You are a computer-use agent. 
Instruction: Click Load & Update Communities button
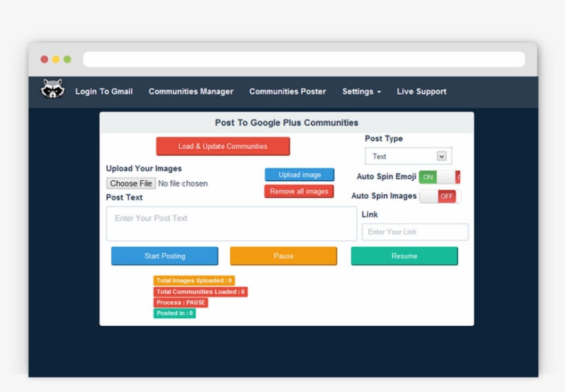223,146
